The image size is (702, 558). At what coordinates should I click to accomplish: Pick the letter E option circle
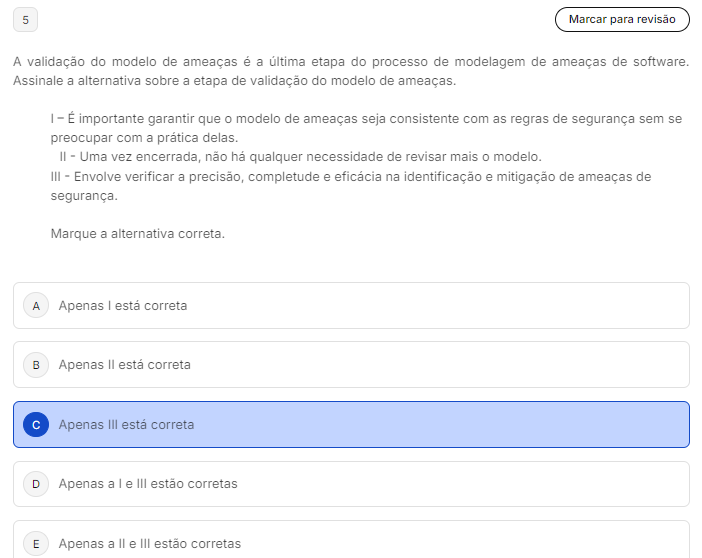click(36, 544)
